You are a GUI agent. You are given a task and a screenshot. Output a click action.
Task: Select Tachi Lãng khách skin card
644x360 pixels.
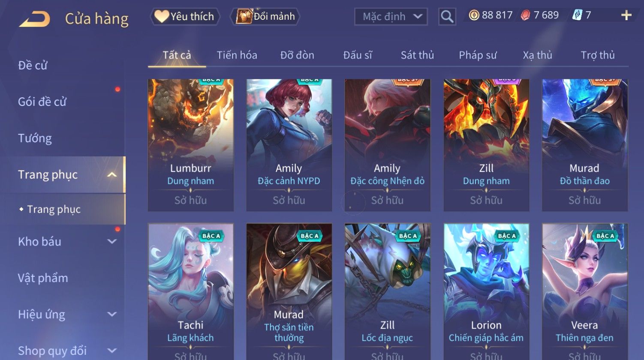click(191, 291)
